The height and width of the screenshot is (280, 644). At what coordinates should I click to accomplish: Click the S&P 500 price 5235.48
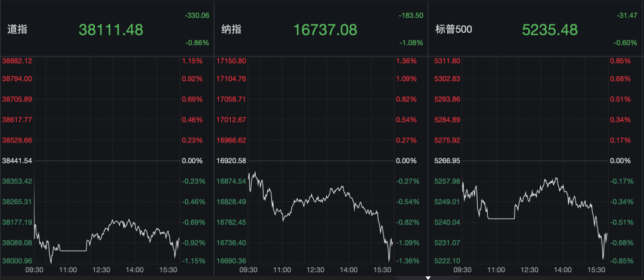pyautogui.click(x=551, y=29)
